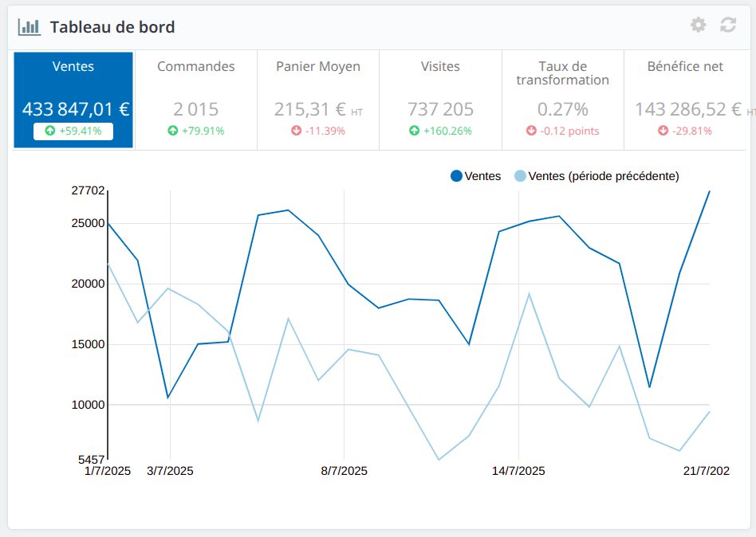Viewport: 756px width, 537px height.
Task: Click the red down arrow next to -11.39%
Action: click(296, 131)
